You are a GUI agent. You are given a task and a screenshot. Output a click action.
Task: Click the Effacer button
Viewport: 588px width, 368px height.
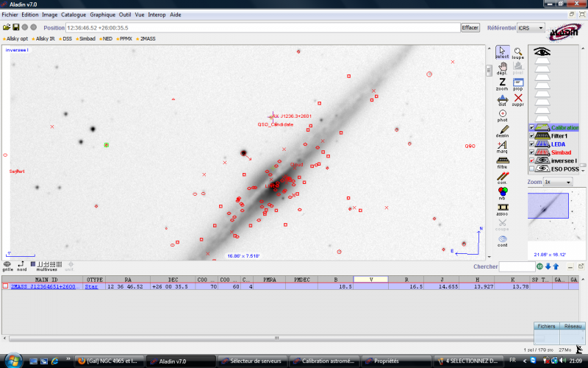coord(470,27)
